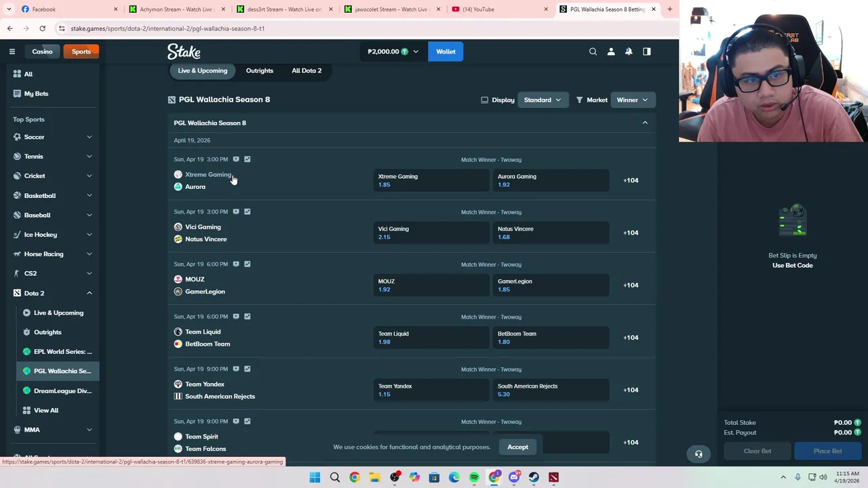Image resolution: width=868 pixels, height=488 pixels.
Task: Click the browser address bar
Action: point(339,28)
